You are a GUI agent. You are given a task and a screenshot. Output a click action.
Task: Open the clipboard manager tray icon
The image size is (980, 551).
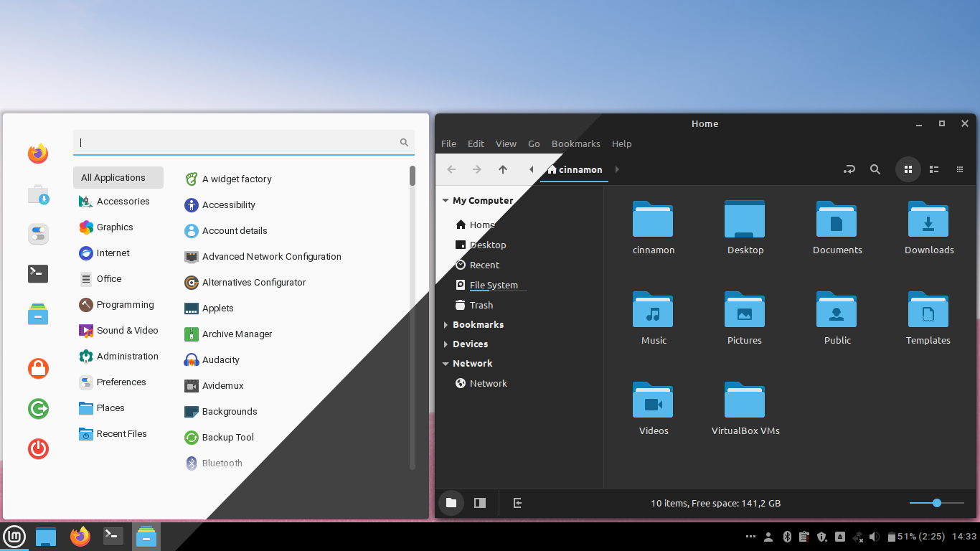click(804, 537)
